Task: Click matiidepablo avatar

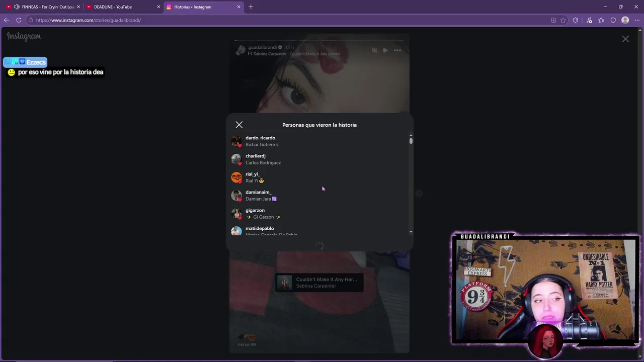Action: 236,231
